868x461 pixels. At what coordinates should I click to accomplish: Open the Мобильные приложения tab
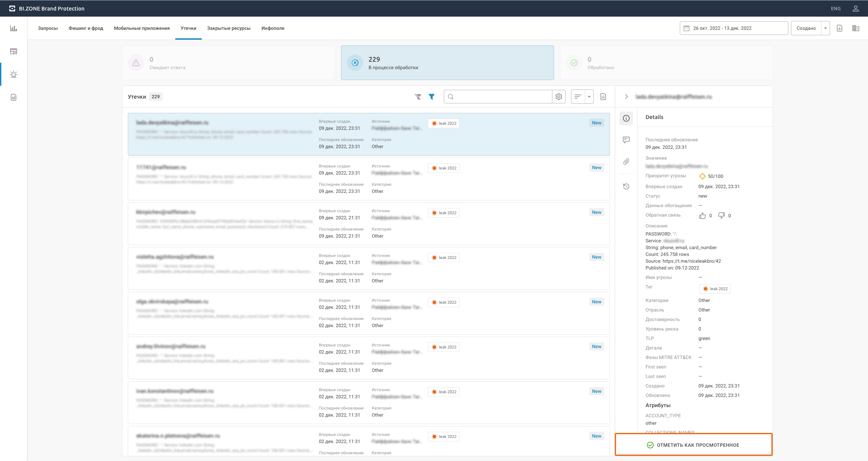point(142,28)
